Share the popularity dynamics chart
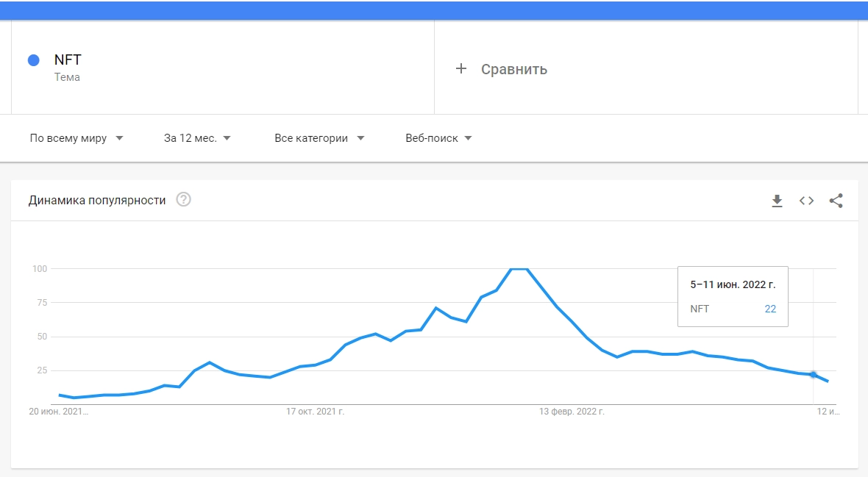This screenshot has width=868, height=477. (836, 201)
